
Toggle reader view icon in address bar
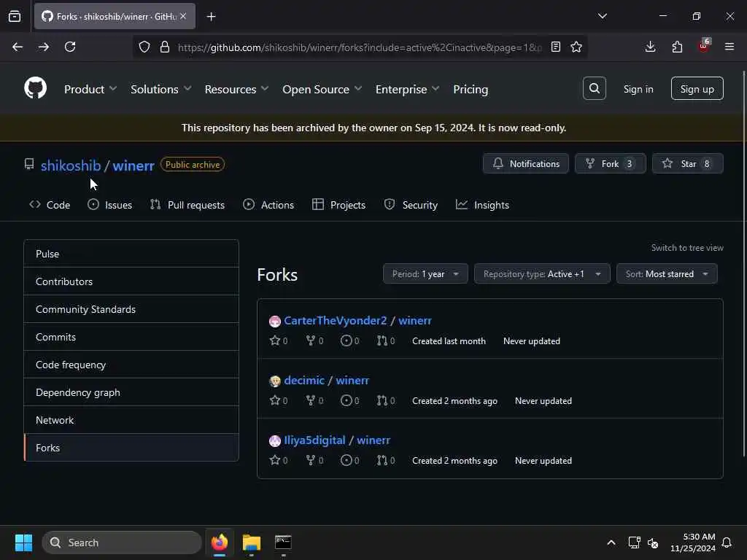pos(555,47)
